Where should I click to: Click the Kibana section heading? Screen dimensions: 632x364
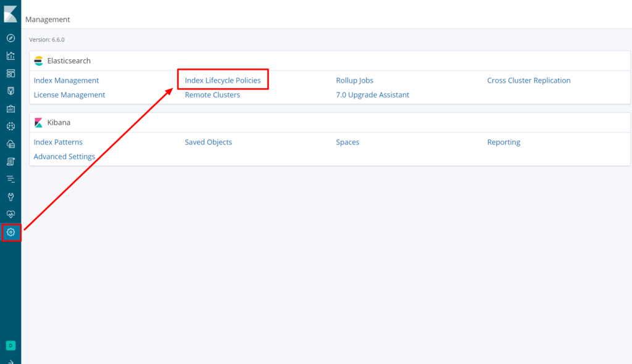click(59, 123)
